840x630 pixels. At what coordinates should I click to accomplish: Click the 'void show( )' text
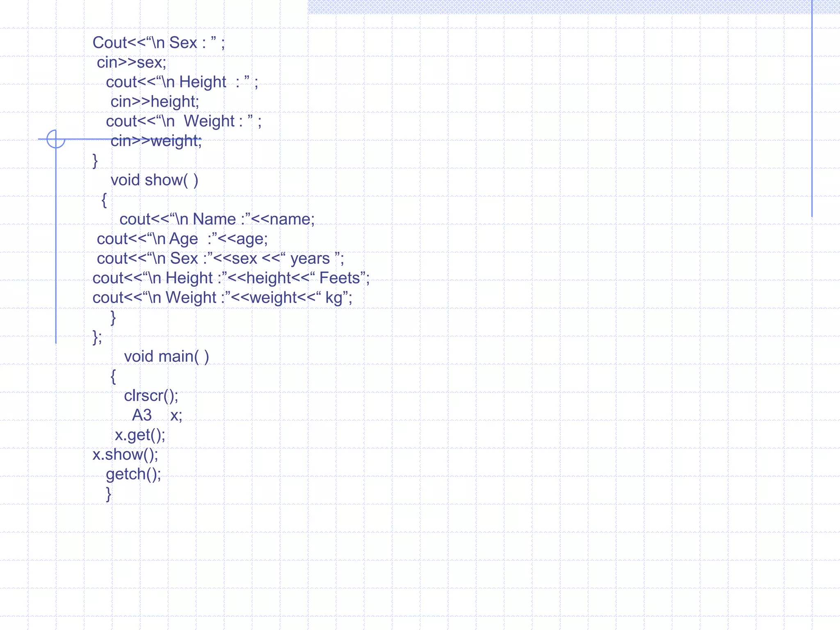coord(154,180)
